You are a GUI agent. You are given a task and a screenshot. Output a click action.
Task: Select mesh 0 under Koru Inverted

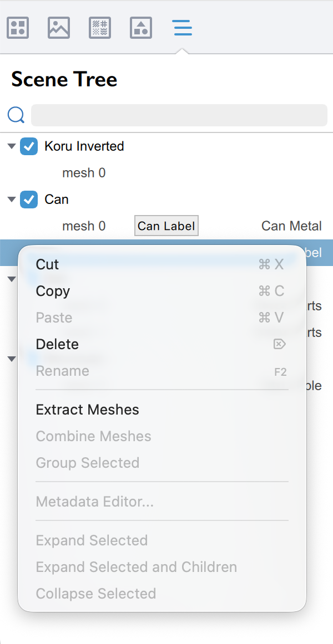coord(84,173)
